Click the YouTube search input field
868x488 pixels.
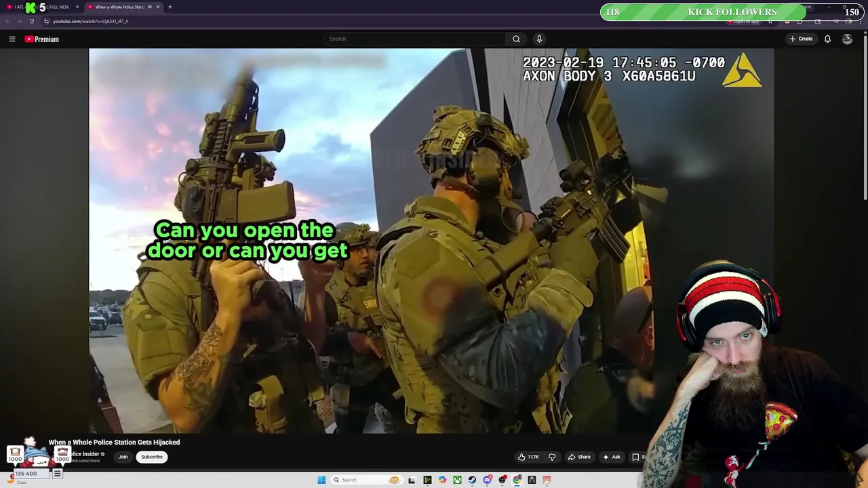pyautogui.click(x=414, y=39)
